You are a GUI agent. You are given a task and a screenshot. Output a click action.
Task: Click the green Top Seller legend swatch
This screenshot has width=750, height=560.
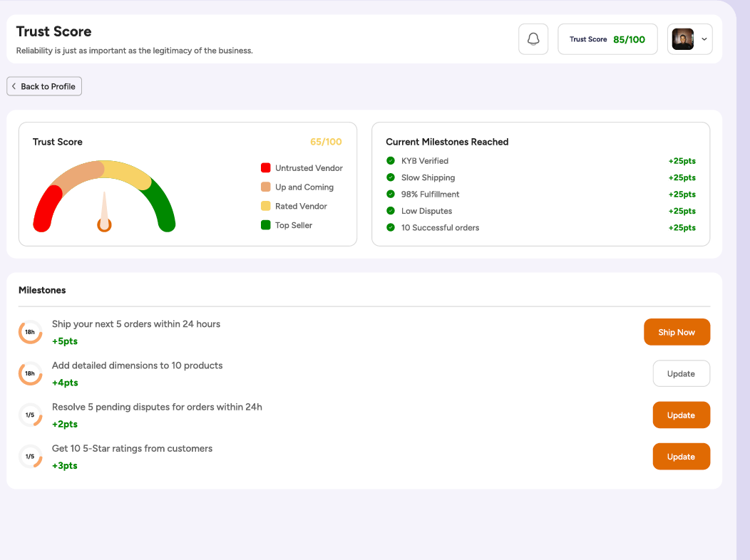[x=266, y=225]
